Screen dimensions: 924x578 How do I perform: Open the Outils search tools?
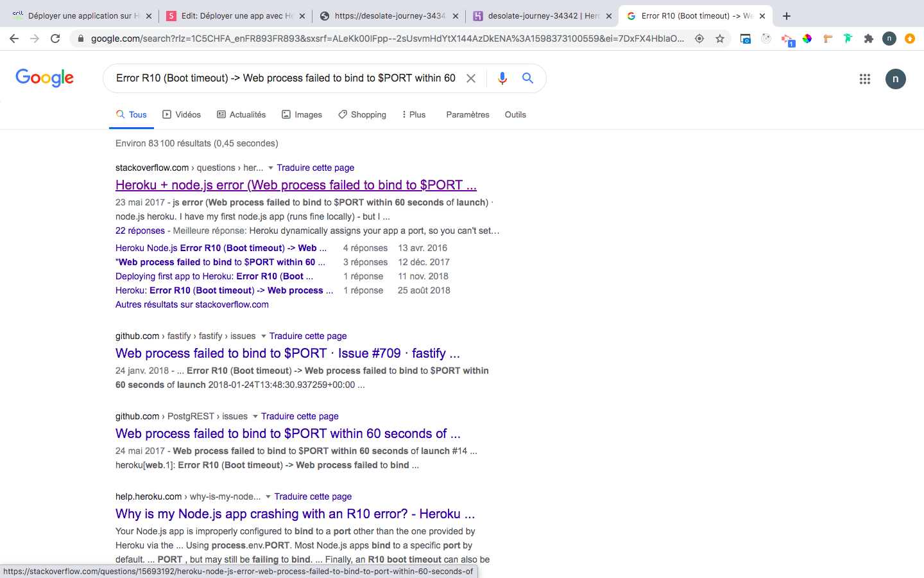point(515,114)
